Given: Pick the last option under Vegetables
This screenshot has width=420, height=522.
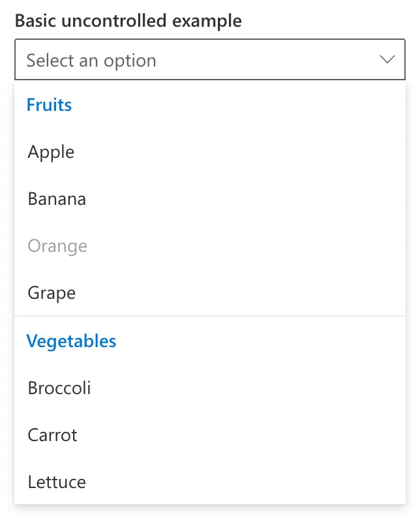Looking at the screenshot, I should point(57,482).
